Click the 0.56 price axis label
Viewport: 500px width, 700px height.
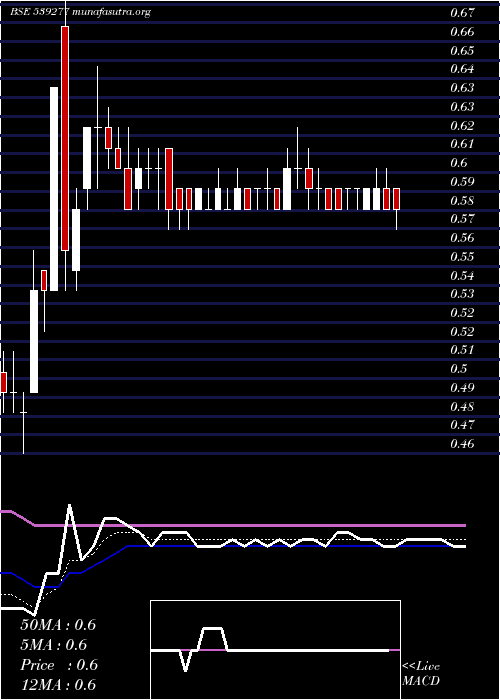coord(462,238)
